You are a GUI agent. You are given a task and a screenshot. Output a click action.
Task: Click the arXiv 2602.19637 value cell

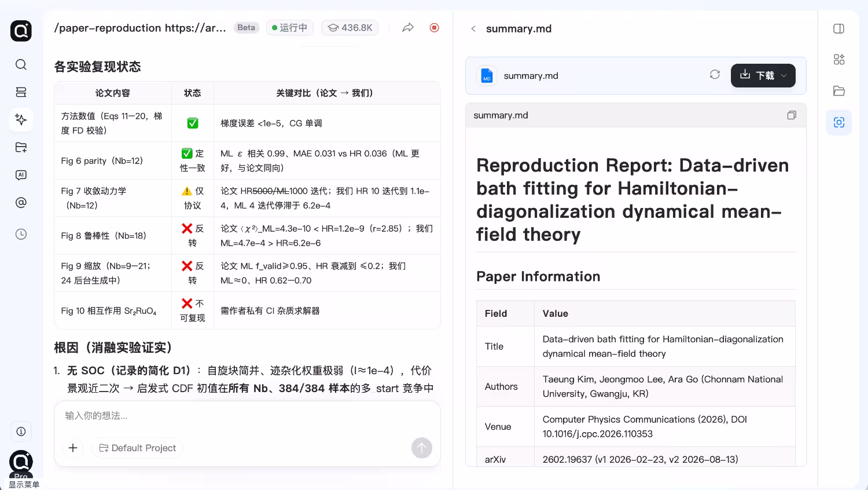coord(664,456)
